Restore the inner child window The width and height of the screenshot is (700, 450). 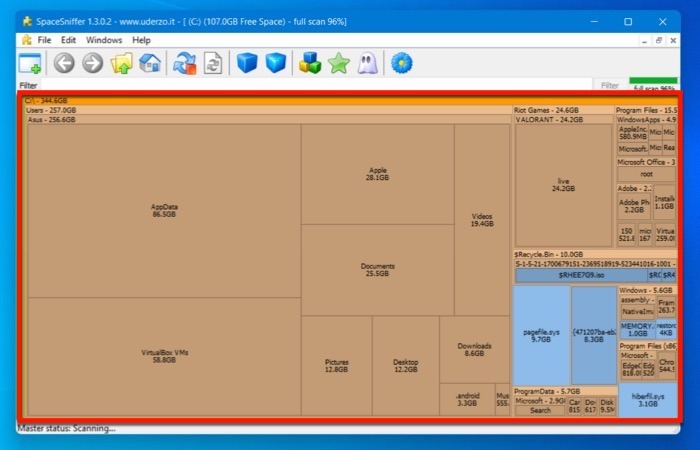[658, 40]
